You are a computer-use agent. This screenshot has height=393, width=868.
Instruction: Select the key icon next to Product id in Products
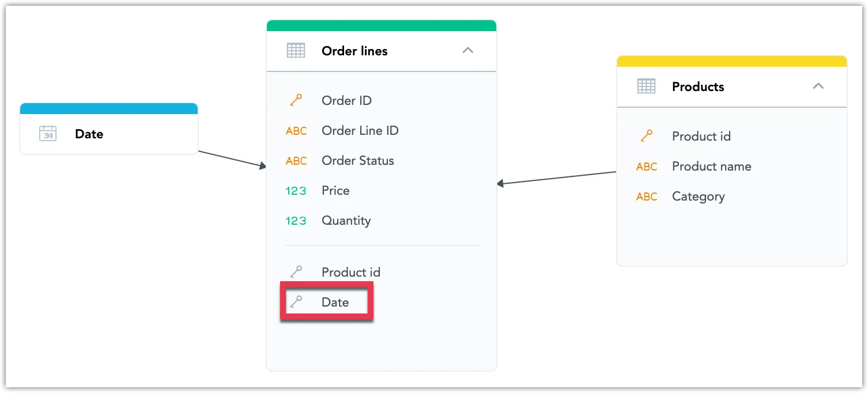pos(646,136)
